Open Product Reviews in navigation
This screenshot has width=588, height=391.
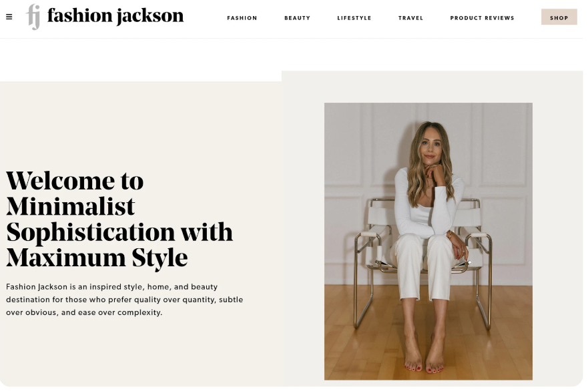(482, 18)
